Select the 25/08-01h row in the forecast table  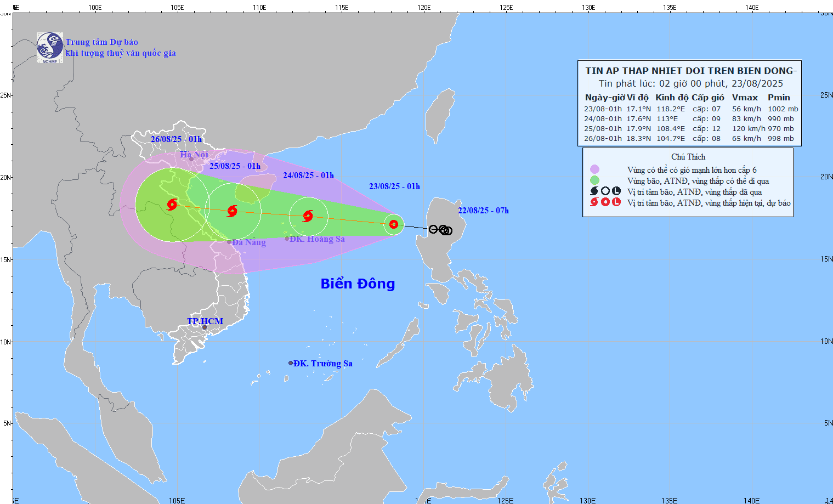point(689,129)
